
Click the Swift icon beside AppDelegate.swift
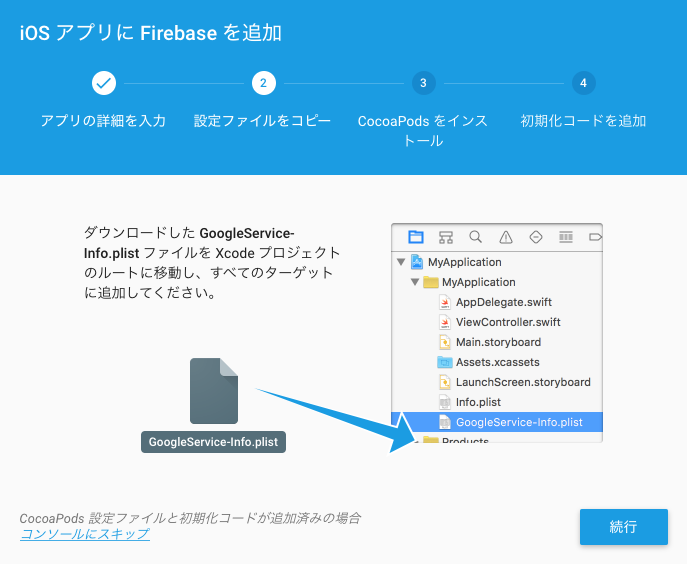(445, 302)
